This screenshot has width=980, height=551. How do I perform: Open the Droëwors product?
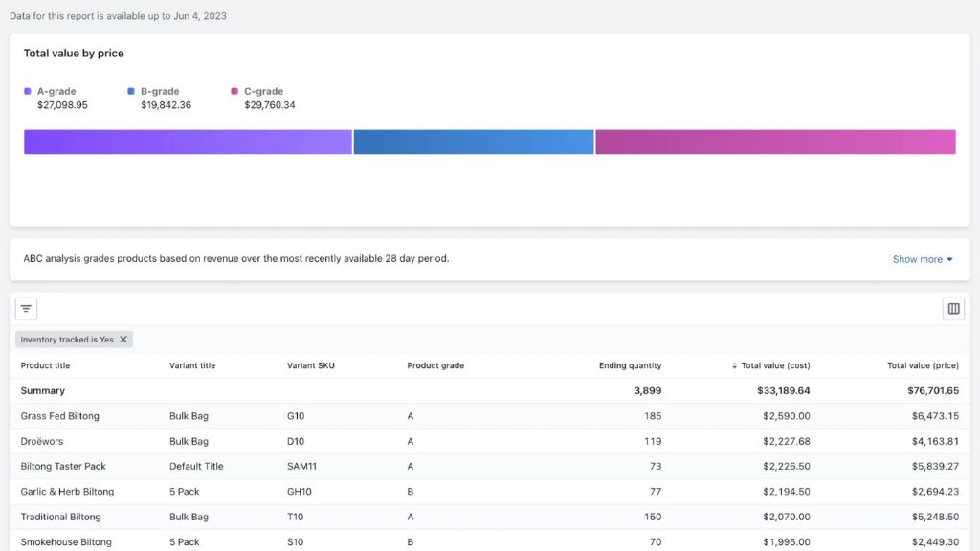tap(43, 441)
